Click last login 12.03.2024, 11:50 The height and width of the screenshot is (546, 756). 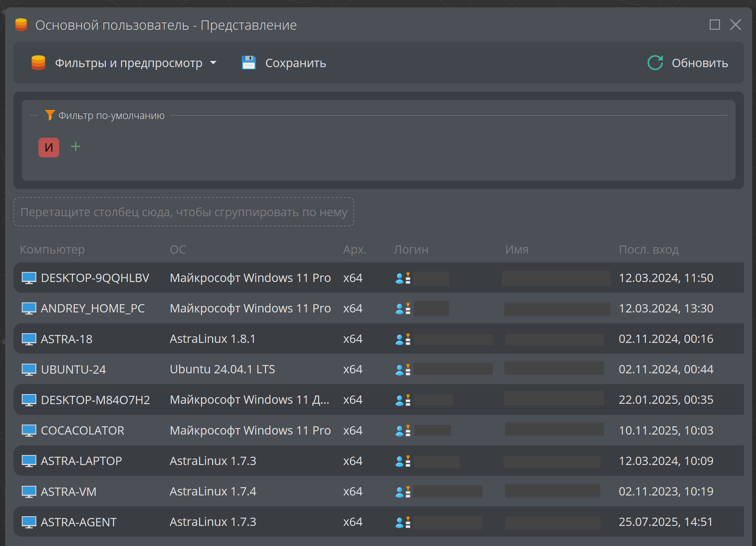666,278
